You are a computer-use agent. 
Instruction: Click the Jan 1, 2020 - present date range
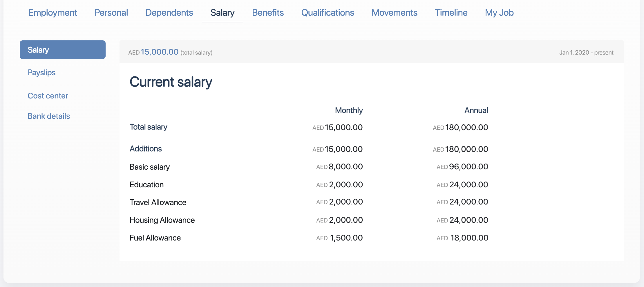click(586, 53)
